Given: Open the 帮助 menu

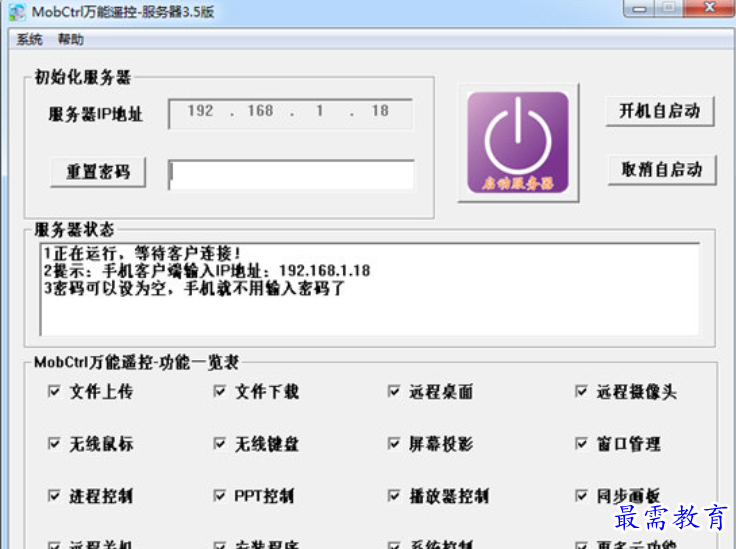Looking at the screenshot, I should tap(70, 39).
